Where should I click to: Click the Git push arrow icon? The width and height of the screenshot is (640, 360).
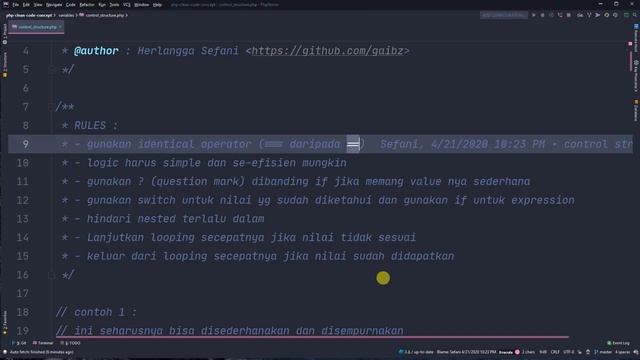pos(598,15)
